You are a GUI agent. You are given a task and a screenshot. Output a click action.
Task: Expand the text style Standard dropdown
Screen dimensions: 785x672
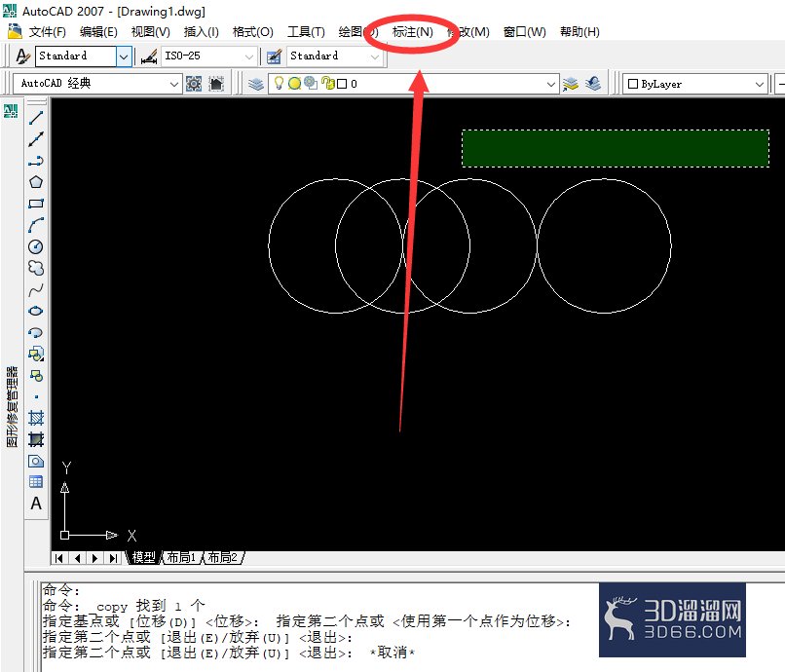coord(124,56)
